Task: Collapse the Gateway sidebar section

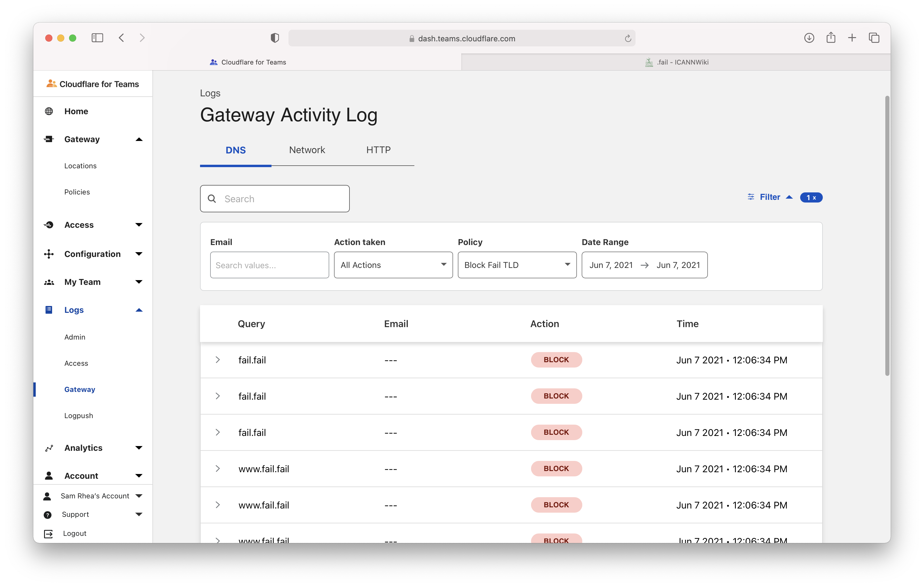Action: coord(139,139)
